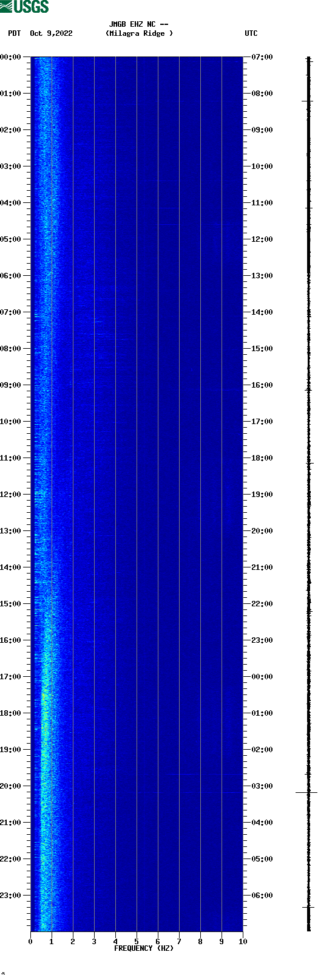Click the 08:00 label on PDT axis

pos(11,349)
